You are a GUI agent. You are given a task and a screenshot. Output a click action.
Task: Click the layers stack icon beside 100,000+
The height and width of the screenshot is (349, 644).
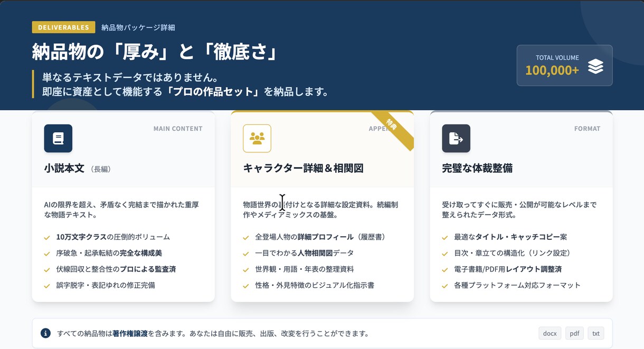tap(595, 66)
